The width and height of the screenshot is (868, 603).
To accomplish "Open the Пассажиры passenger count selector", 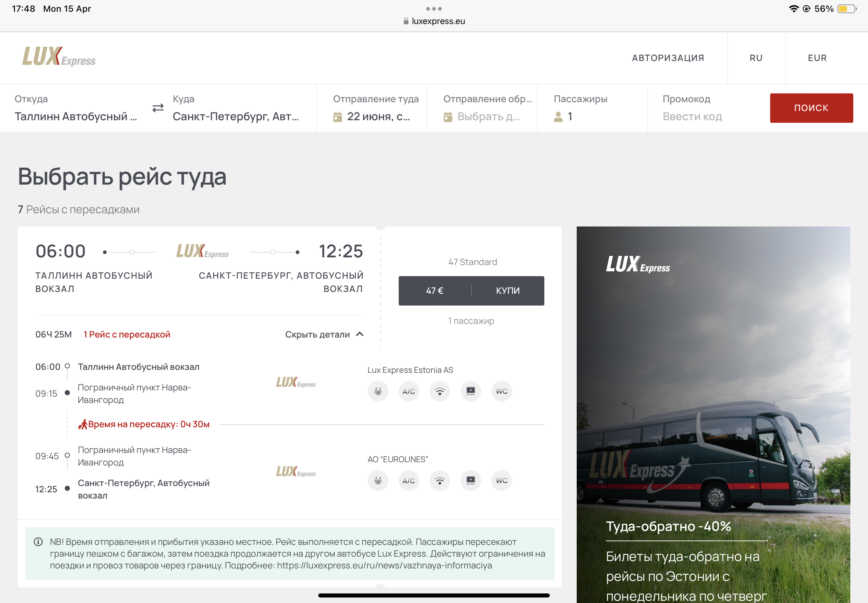I will [593, 108].
